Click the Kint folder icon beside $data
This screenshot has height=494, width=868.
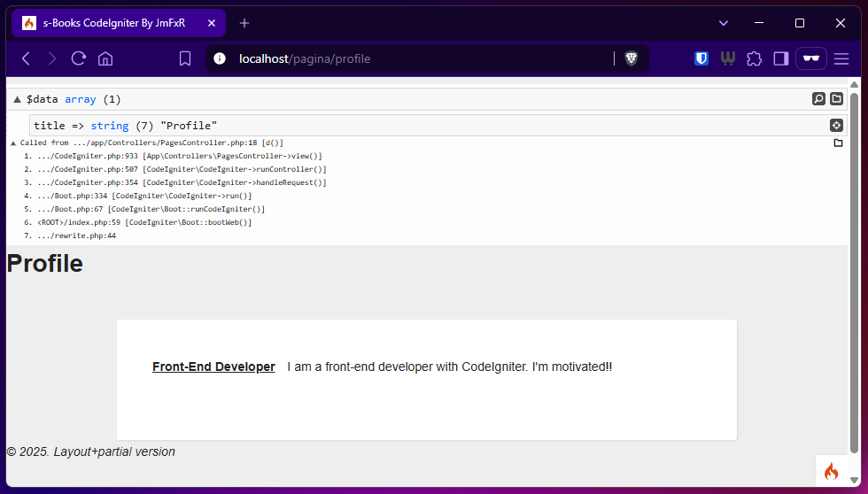point(836,99)
